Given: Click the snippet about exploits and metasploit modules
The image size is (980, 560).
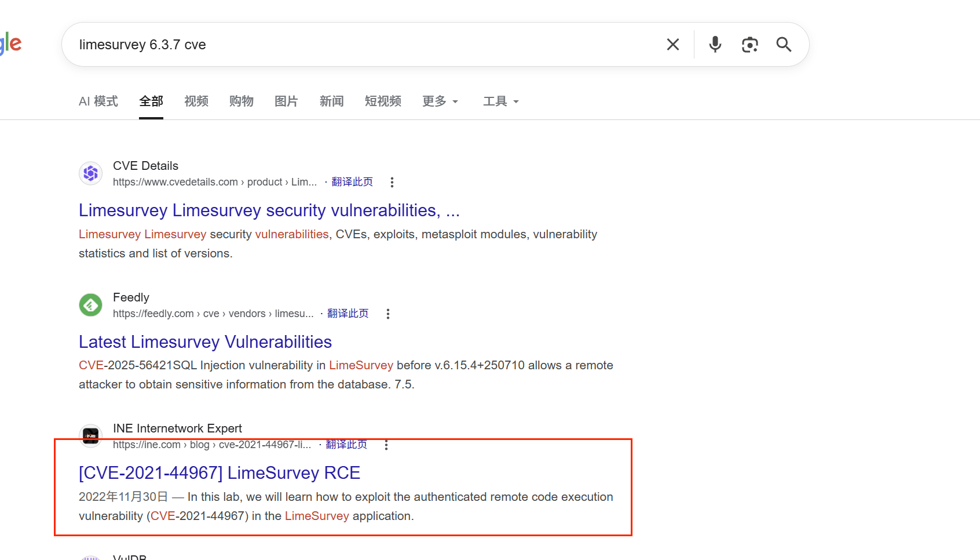Looking at the screenshot, I should (x=338, y=243).
